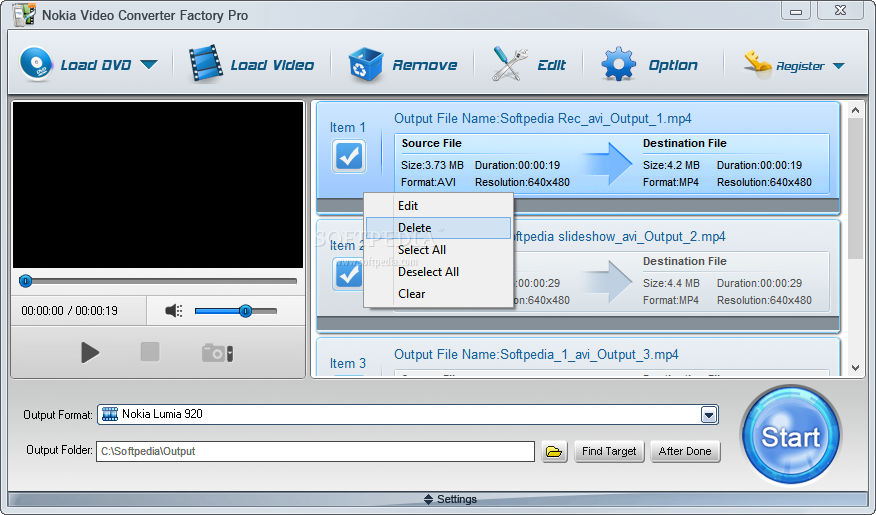Choose Edit from the context menu
876x515 pixels.
click(439, 206)
